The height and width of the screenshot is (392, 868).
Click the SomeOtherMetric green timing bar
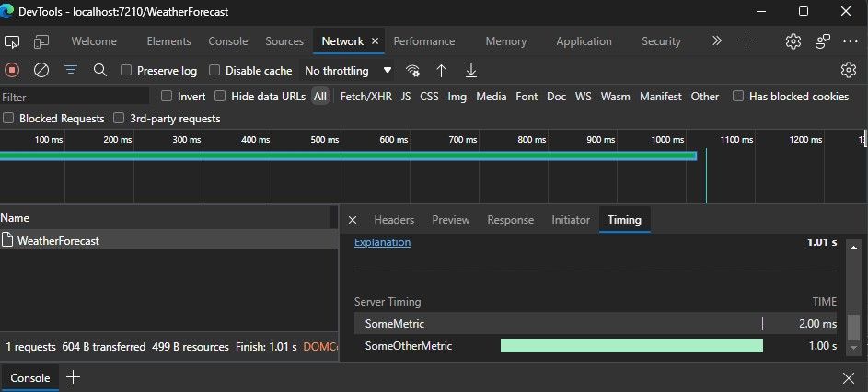[631, 346]
